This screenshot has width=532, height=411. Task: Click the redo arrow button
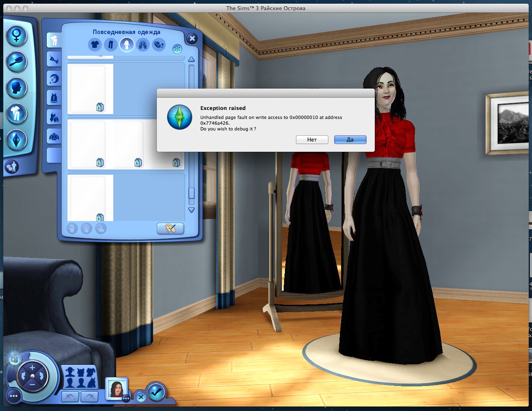point(89,397)
